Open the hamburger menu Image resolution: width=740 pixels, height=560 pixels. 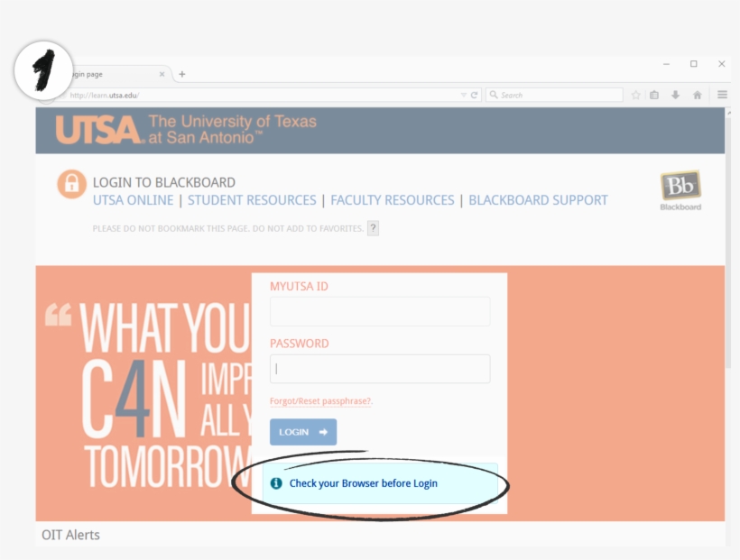click(722, 95)
